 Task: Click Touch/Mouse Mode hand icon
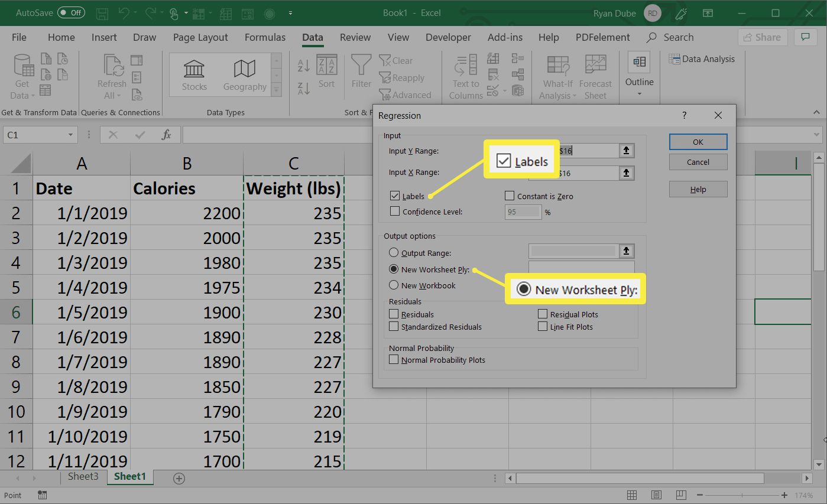click(x=174, y=12)
